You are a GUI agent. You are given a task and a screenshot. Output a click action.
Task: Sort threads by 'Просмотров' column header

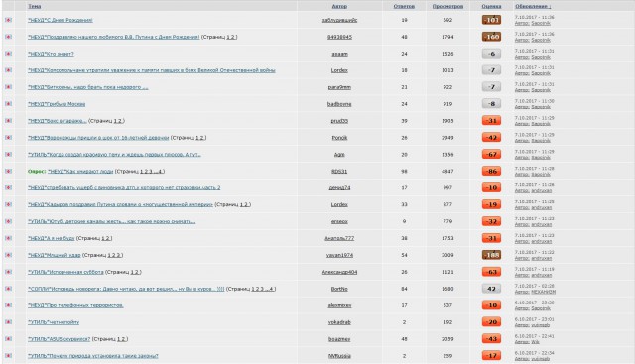coord(447,6)
